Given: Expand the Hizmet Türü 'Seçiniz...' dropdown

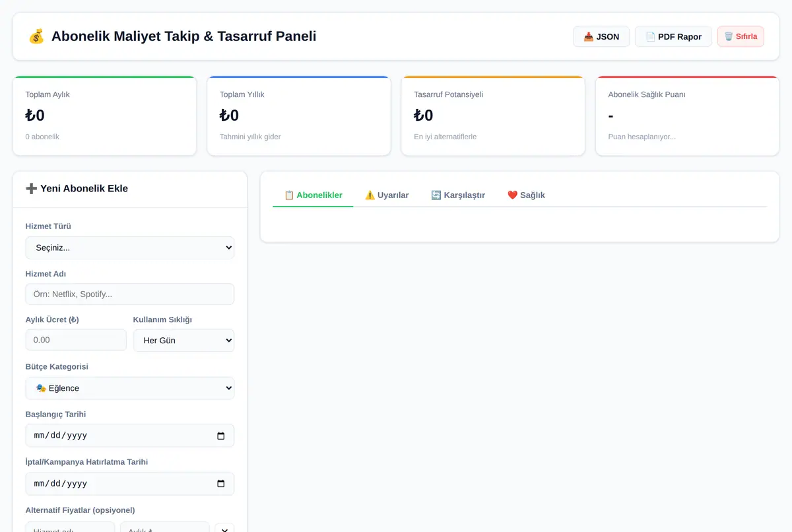Looking at the screenshot, I should 130,248.
